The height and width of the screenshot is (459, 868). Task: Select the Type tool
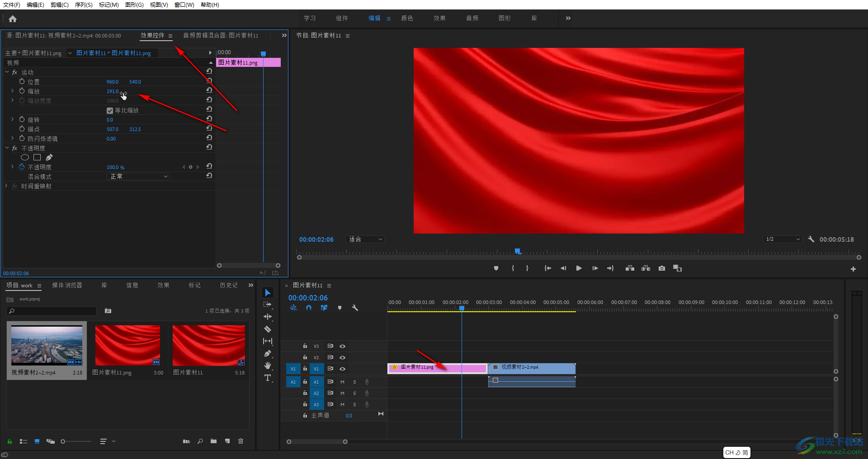pos(268,378)
